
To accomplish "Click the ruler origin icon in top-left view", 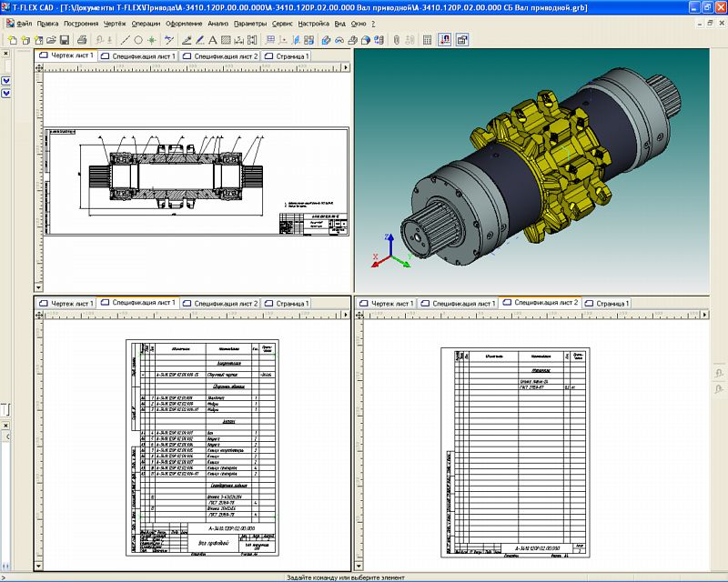I will 39,67.
